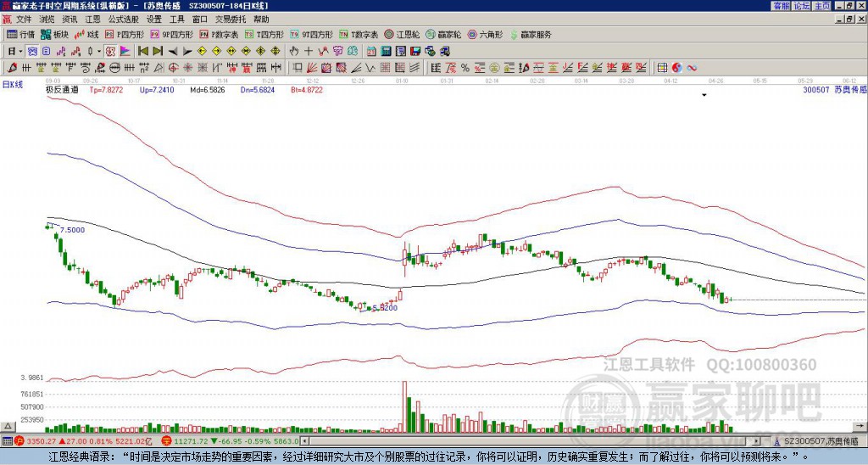The image size is (868, 465).
Task: Click the percent sign tool
Action: click(465, 68)
